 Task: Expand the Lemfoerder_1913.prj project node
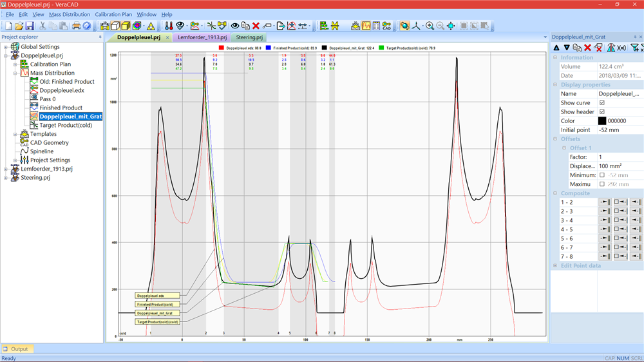point(6,169)
